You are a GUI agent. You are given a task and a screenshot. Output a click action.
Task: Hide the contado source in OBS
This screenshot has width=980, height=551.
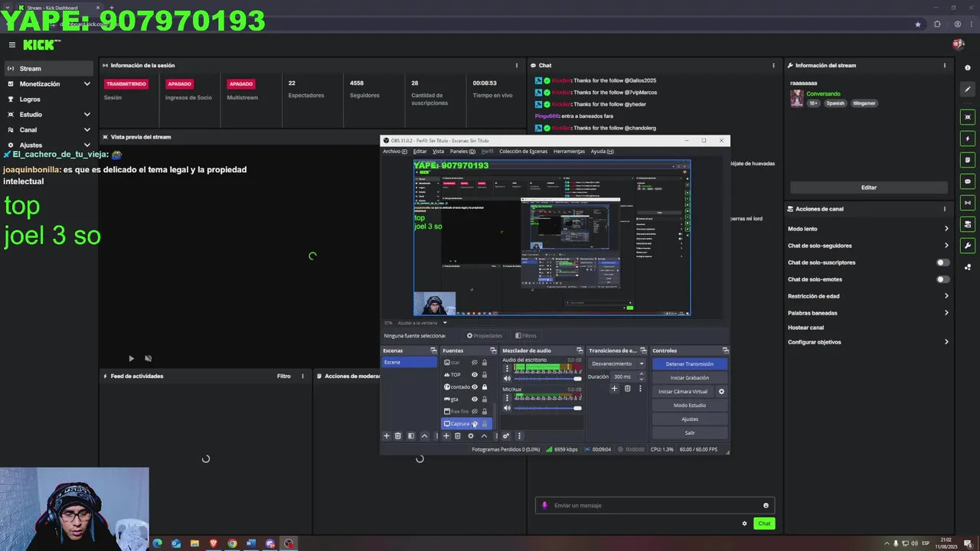point(474,387)
